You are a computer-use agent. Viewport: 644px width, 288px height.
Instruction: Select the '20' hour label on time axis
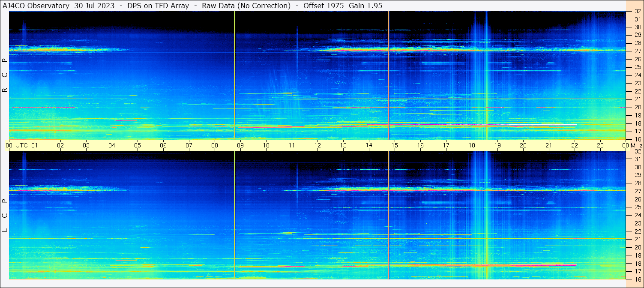[523, 145]
